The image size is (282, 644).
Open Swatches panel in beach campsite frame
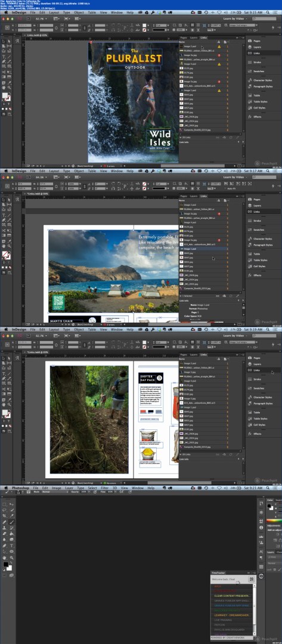point(256,230)
